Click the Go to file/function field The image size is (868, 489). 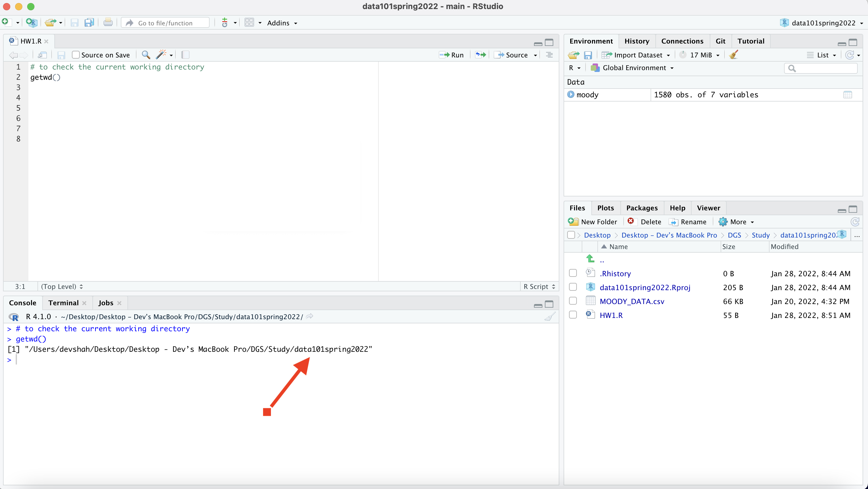coord(165,23)
